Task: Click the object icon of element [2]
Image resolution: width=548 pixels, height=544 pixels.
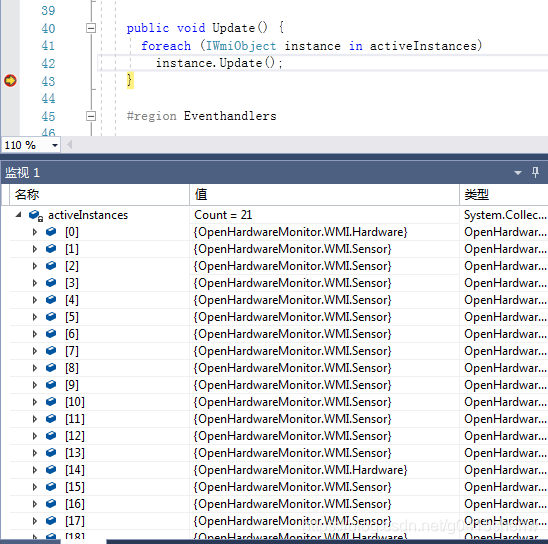Action: click(x=51, y=266)
